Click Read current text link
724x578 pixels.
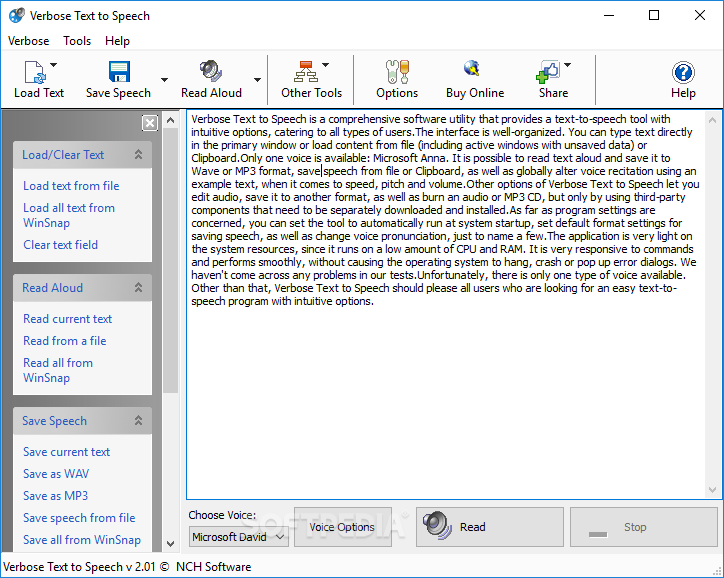(67, 319)
